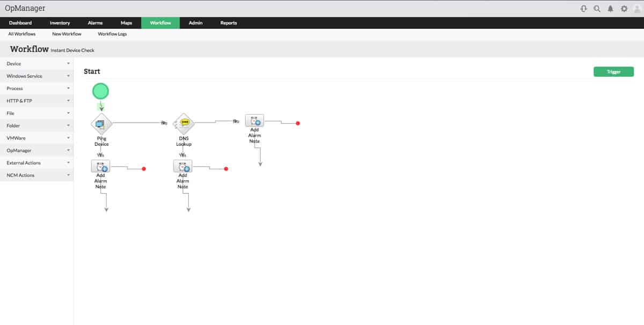644x325 pixels.
Task: Select the Workflow tab
Action: point(160,23)
